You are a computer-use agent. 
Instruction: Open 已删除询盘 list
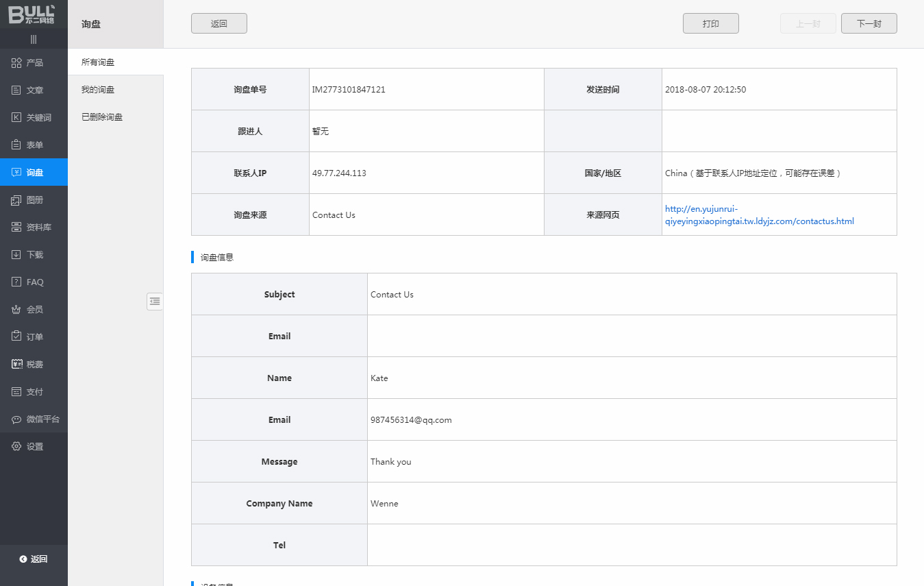(102, 117)
